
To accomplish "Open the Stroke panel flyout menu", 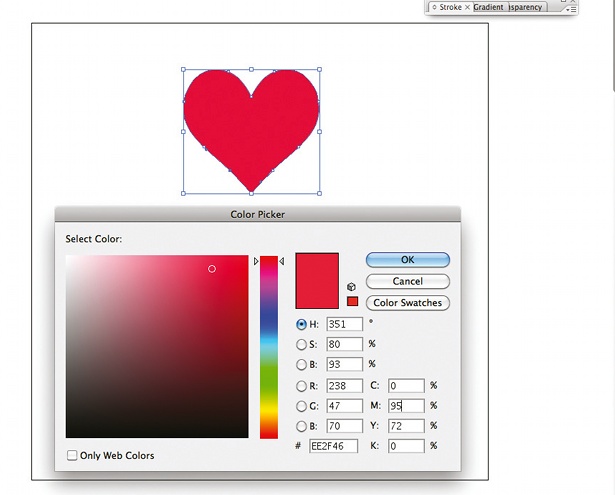I will click(572, 9).
